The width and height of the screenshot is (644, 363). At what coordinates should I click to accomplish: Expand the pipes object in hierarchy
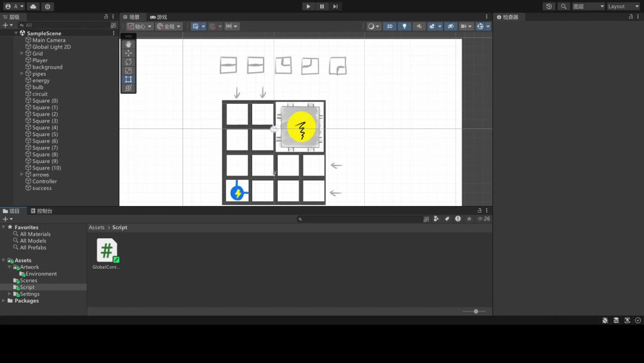22,74
